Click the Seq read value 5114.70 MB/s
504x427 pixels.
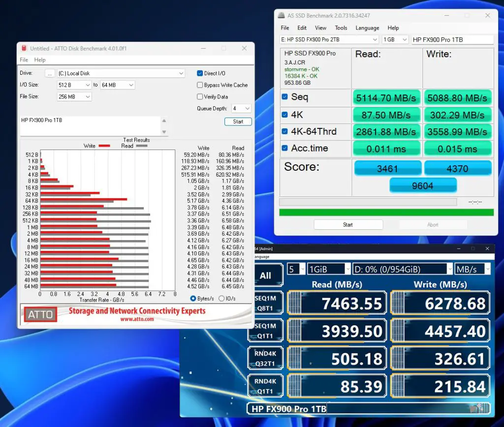386,98
